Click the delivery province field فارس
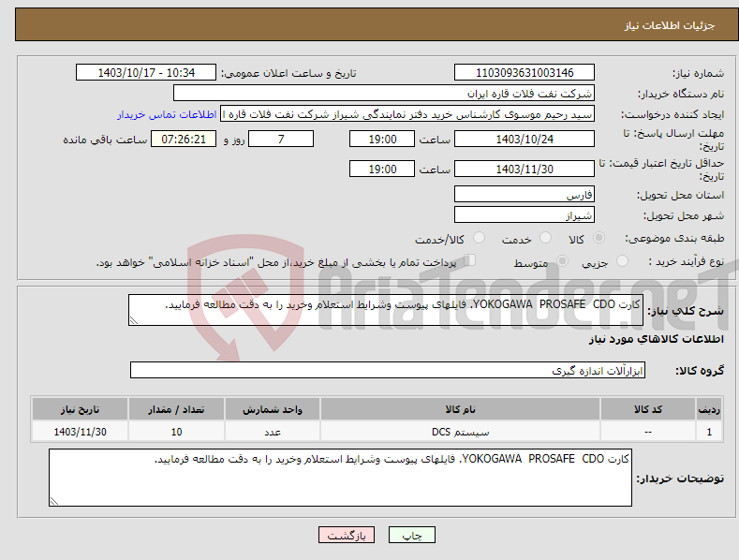 [525, 194]
